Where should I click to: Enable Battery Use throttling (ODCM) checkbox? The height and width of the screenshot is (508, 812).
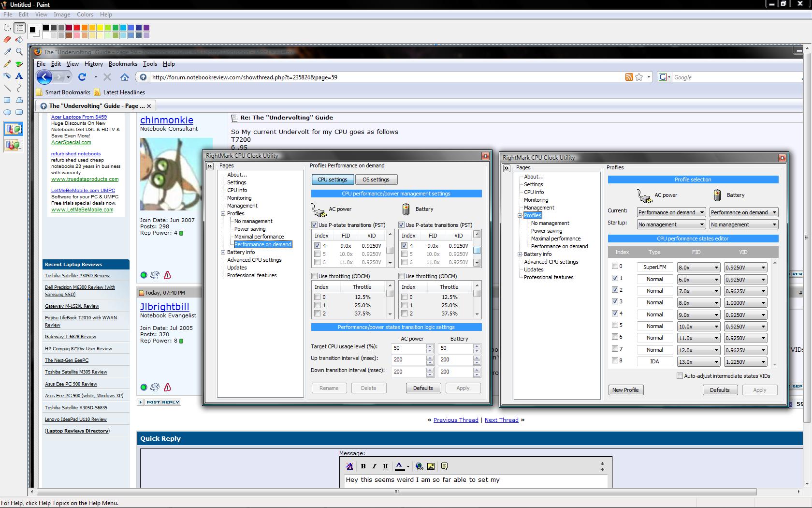401,276
